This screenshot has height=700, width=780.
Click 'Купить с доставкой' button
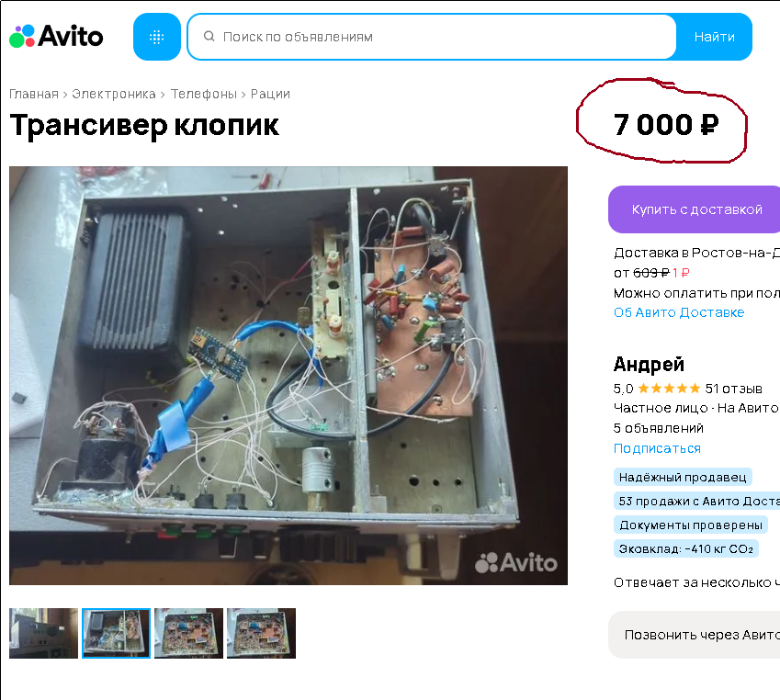click(695, 209)
